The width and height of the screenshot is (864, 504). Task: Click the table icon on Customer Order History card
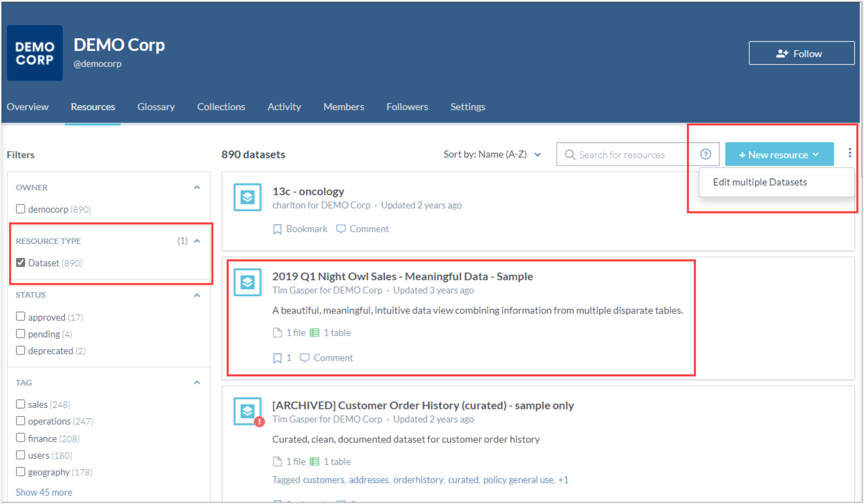[x=314, y=461]
